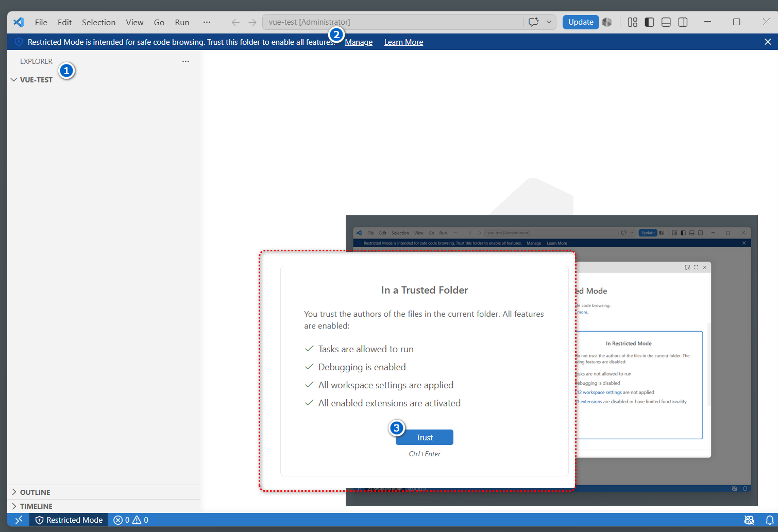Screen dimensions: 778x532
Task: Toggle the Secondary Side Bar
Action: click(x=683, y=22)
